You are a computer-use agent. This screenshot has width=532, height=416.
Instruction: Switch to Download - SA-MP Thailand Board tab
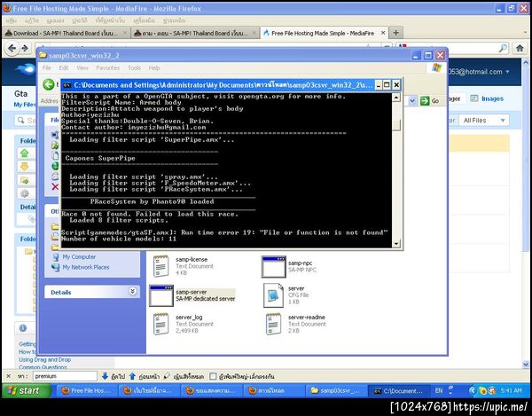click(x=66, y=33)
